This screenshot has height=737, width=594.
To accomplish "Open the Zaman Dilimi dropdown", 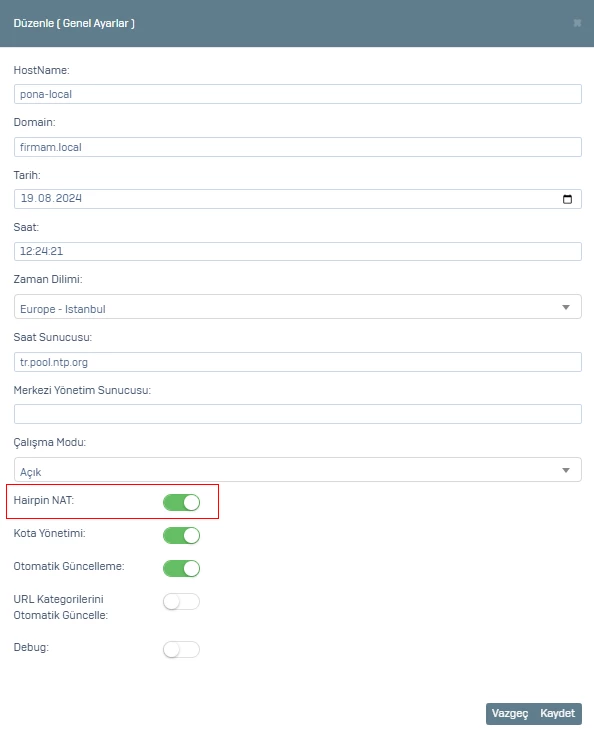I will [297, 307].
